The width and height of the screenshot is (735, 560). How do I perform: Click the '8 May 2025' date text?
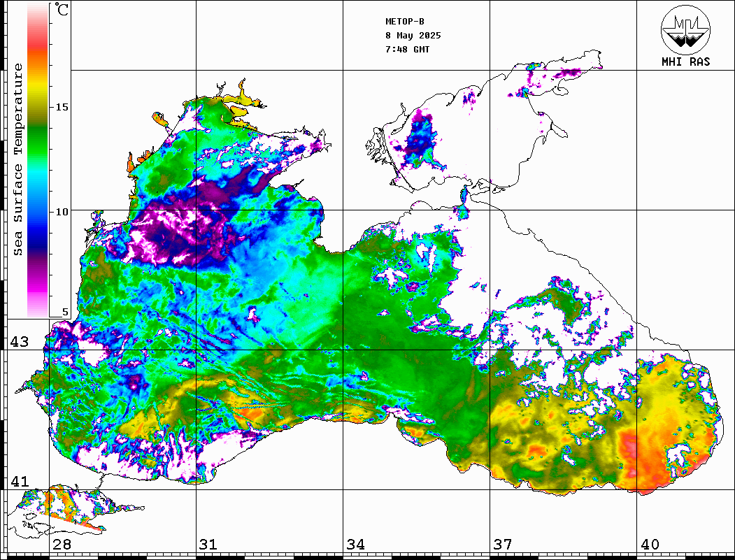pyautogui.click(x=413, y=36)
